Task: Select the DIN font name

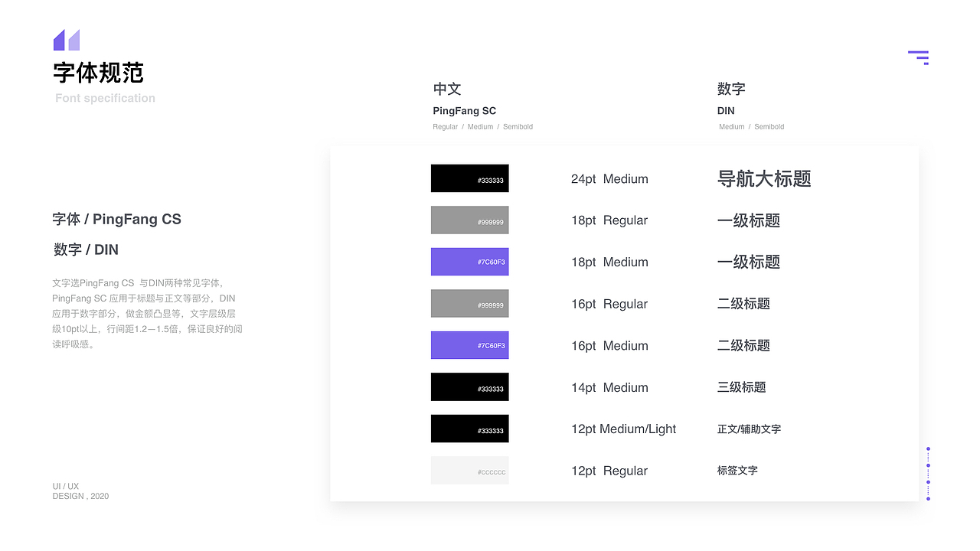Action: tap(725, 110)
